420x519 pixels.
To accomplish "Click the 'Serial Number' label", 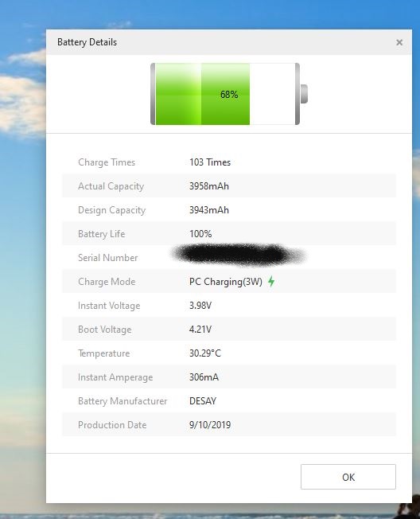I will coord(108,258).
